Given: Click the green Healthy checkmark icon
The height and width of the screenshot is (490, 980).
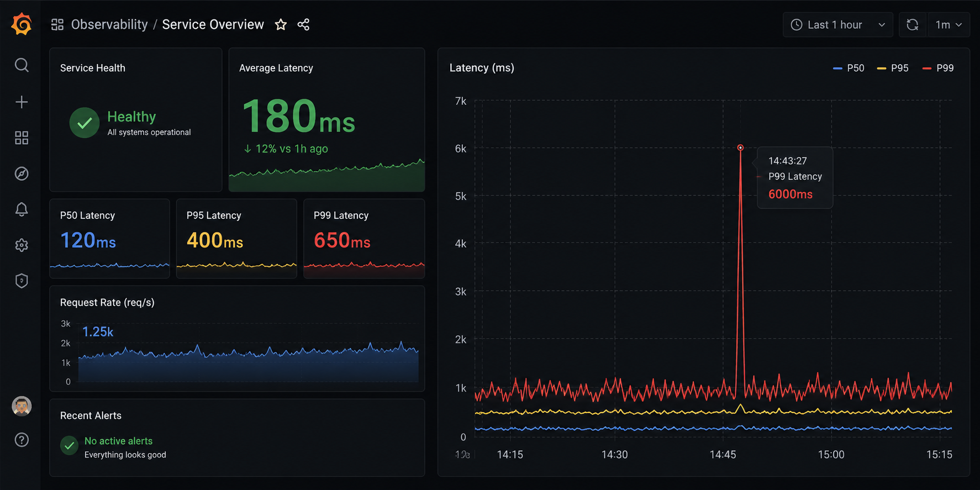Looking at the screenshot, I should click(85, 123).
